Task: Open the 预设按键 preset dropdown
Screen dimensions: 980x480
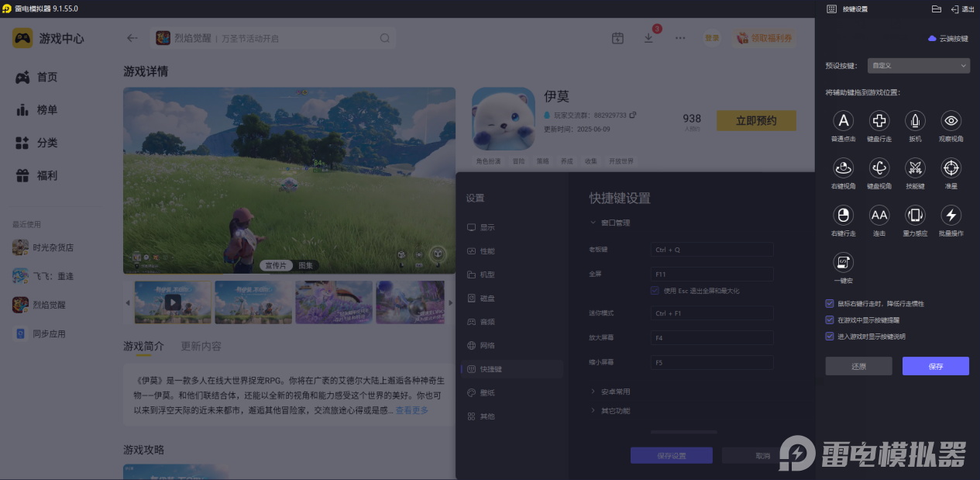Action: (x=918, y=66)
